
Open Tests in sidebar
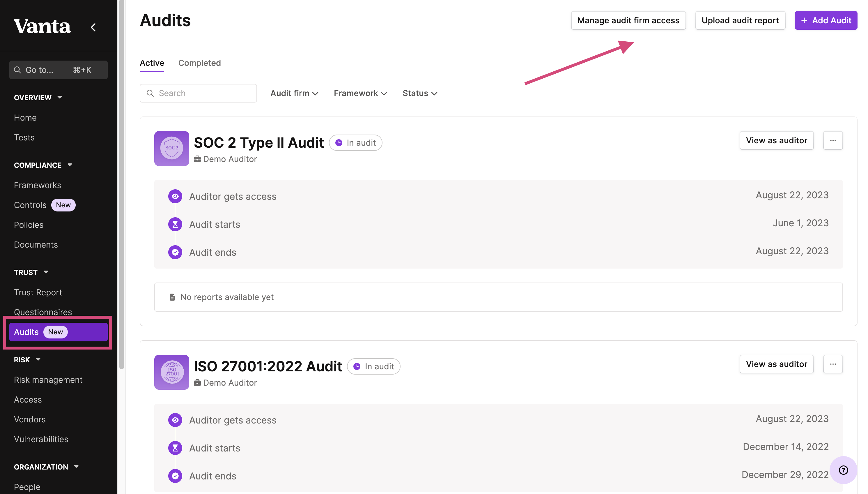click(x=24, y=137)
